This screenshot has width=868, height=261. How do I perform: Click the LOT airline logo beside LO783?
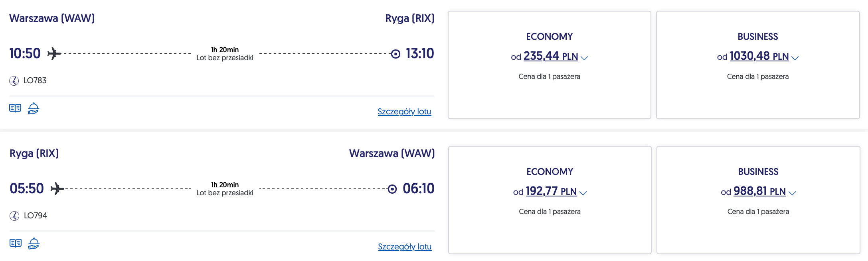[14, 81]
